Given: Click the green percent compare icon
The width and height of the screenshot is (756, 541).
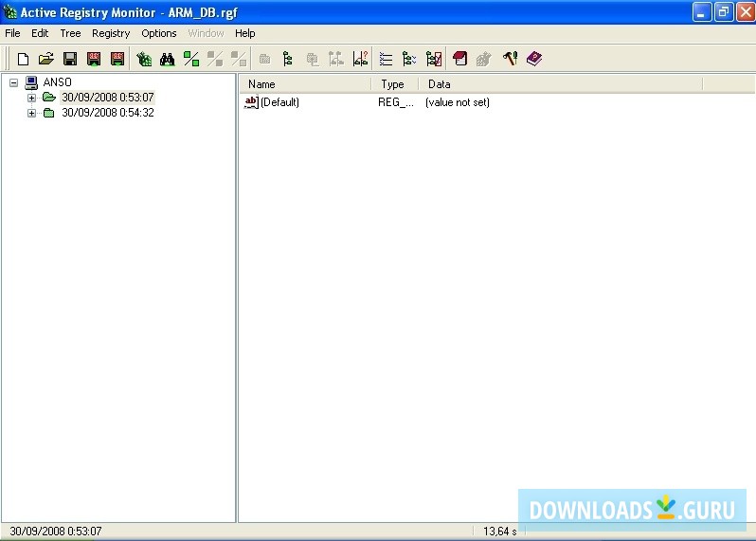Looking at the screenshot, I should 191,60.
